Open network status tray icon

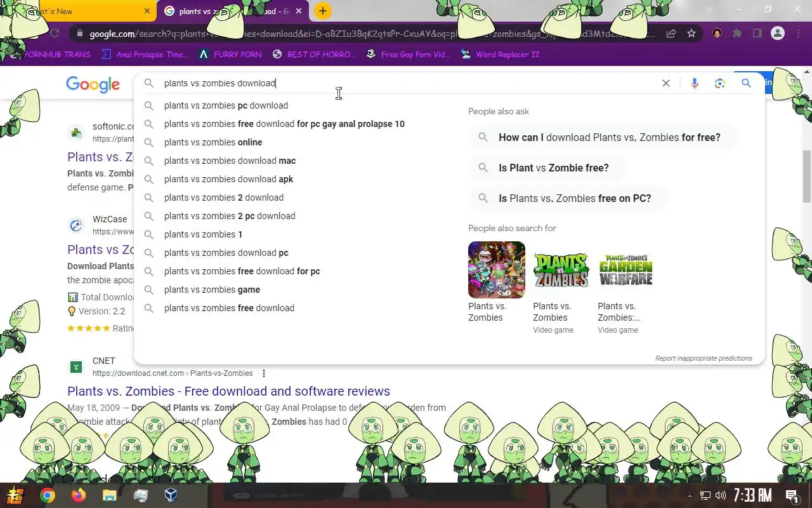click(x=705, y=496)
